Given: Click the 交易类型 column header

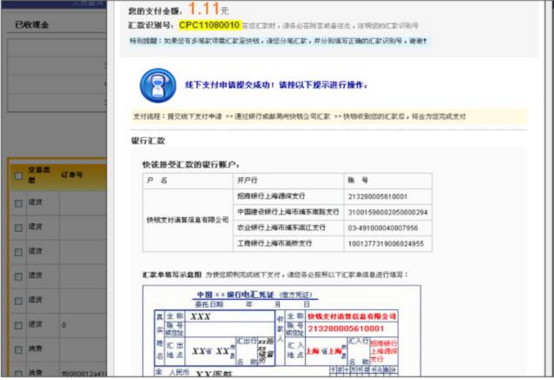Looking at the screenshot, I should pyautogui.click(x=39, y=175).
